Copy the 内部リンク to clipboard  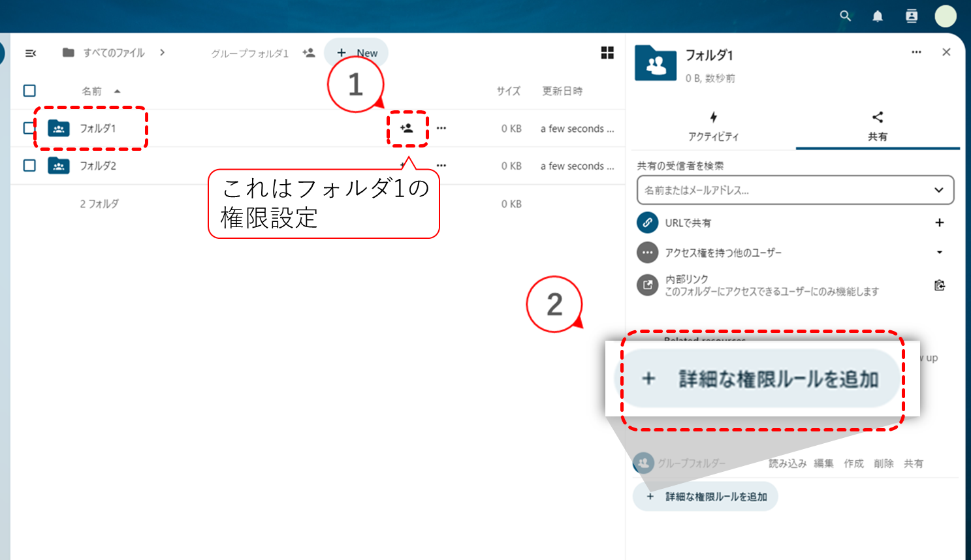pyautogui.click(x=939, y=285)
